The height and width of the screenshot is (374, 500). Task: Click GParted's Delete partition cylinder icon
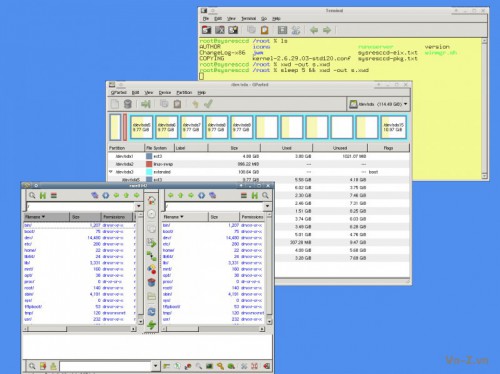(x=128, y=104)
